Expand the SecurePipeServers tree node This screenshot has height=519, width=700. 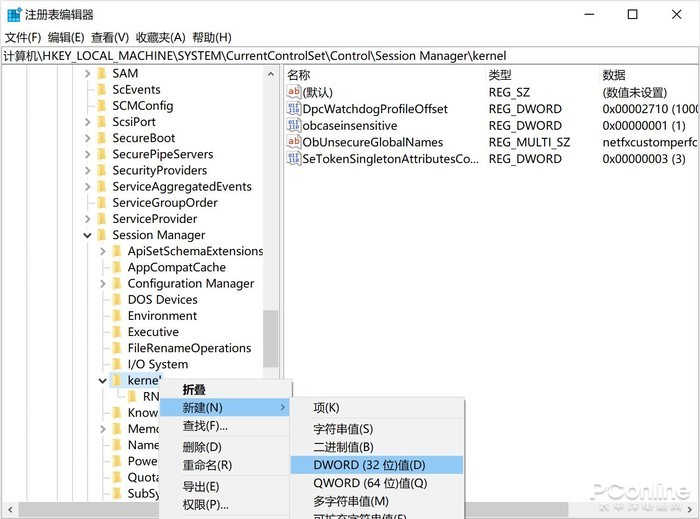pos(88,154)
